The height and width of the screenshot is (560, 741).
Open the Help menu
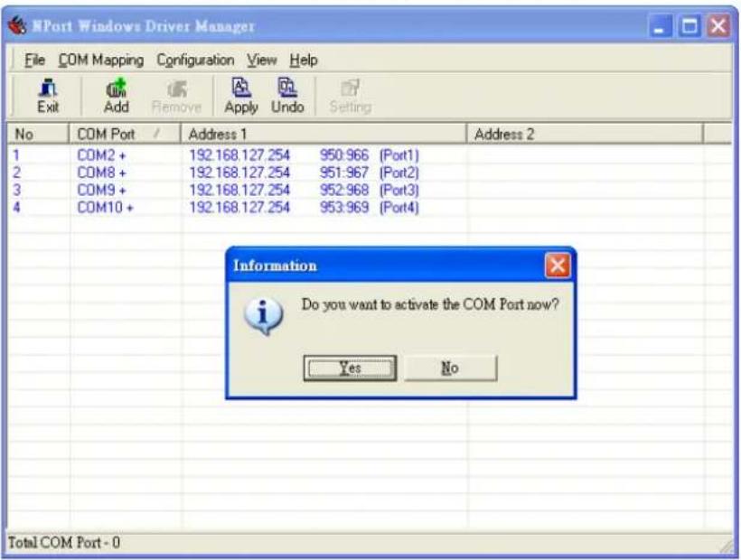click(304, 60)
